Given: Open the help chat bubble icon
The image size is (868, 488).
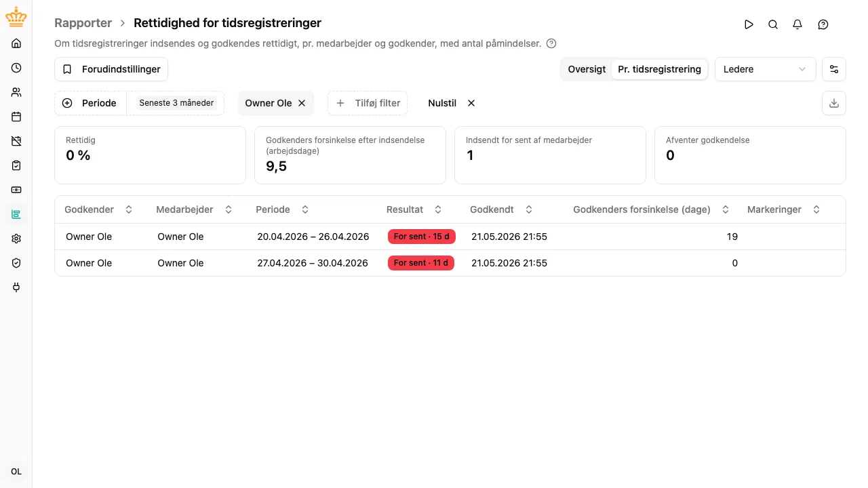Looking at the screenshot, I should coord(823,24).
